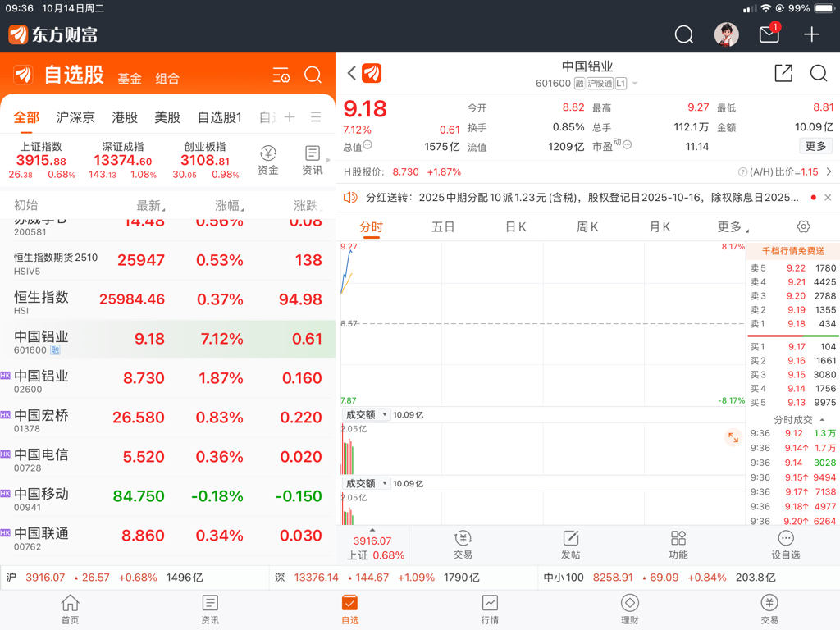The image size is (840, 630).
Task: Switch to 港股 tab
Action: tap(125, 117)
